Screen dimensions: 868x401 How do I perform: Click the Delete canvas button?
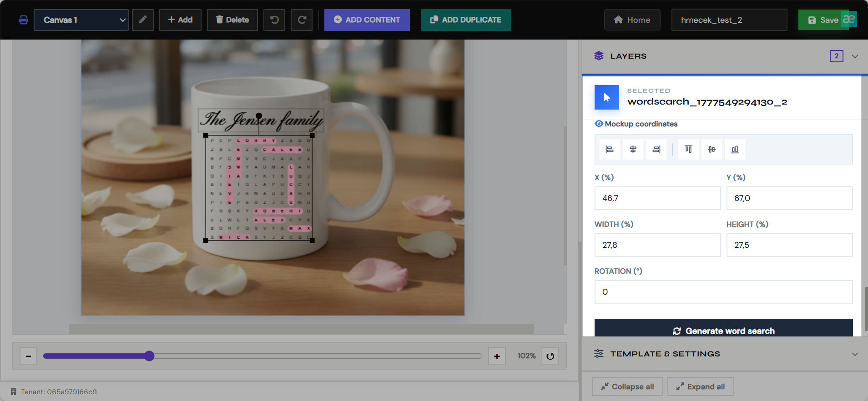(x=232, y=20)
